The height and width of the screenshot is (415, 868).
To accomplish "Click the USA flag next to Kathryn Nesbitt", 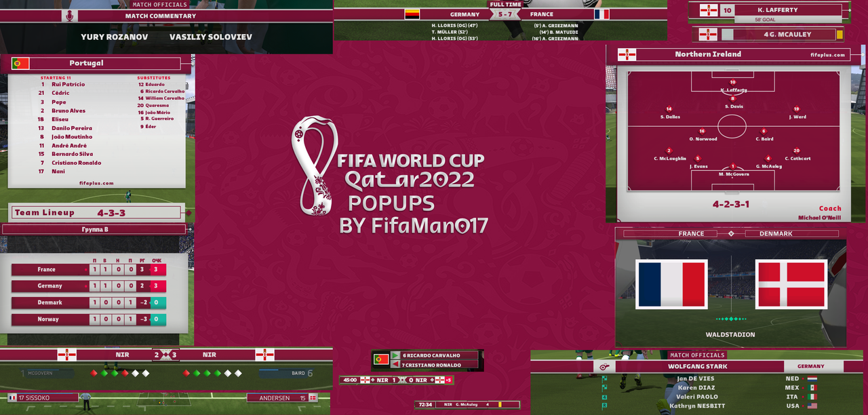I will (x=812, y=406).
